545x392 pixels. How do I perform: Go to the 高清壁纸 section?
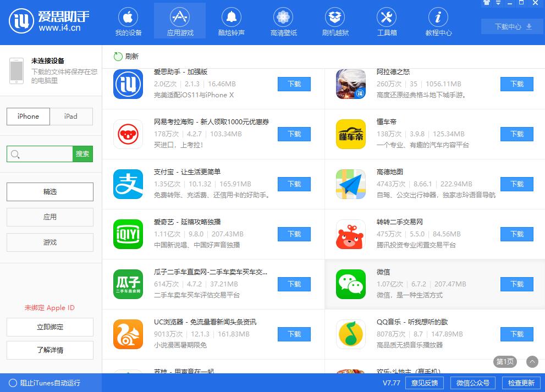(x=283, y=21)
